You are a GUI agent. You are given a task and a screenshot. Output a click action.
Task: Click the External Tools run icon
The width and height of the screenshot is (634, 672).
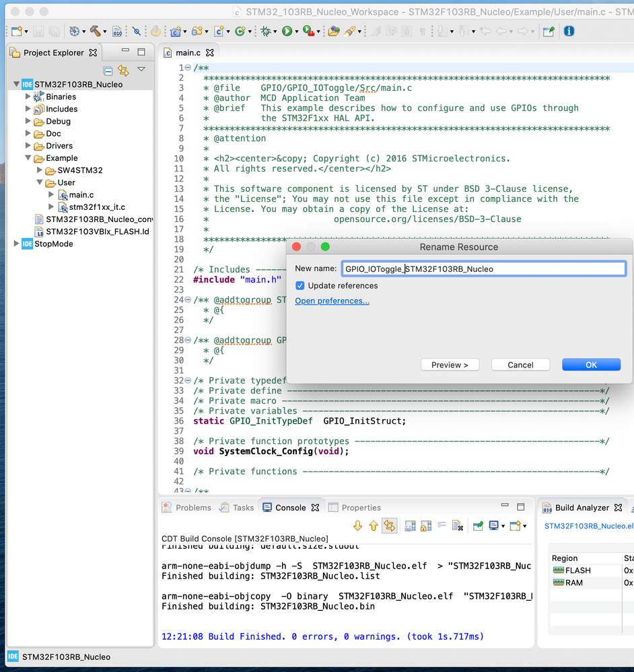pos(308,32)
